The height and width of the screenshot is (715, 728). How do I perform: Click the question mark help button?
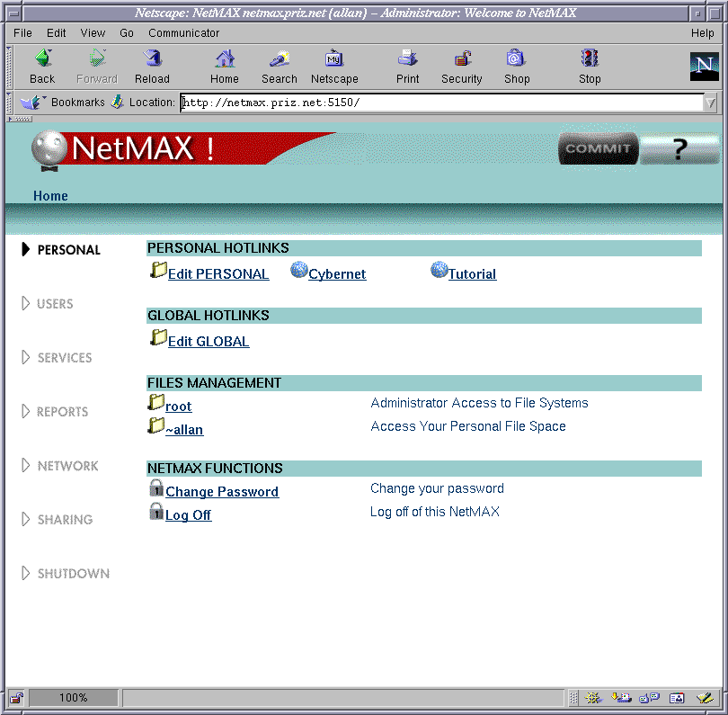(681, 149)
